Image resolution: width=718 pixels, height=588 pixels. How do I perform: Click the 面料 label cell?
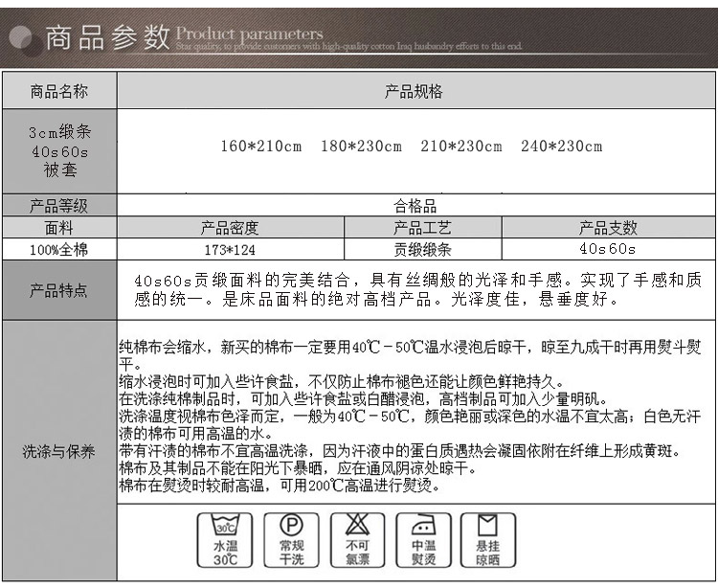tap(59, 227)
